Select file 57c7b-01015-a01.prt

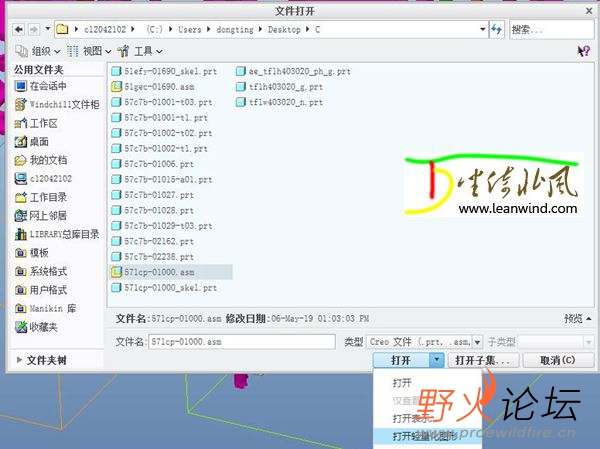pyautogui.click(x=161, y=179)
